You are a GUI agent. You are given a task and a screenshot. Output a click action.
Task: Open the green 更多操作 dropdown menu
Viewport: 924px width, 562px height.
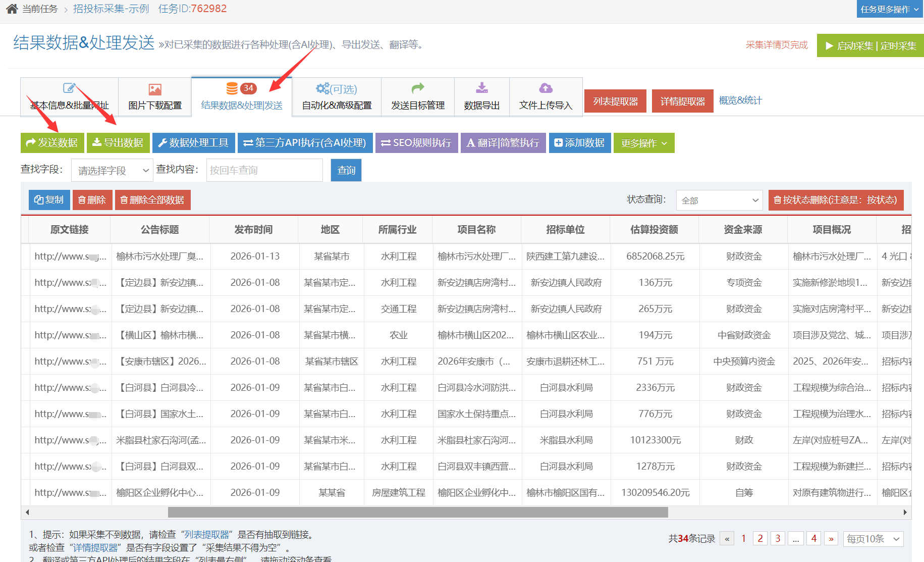pyautogui.click(x=643, y=143)
